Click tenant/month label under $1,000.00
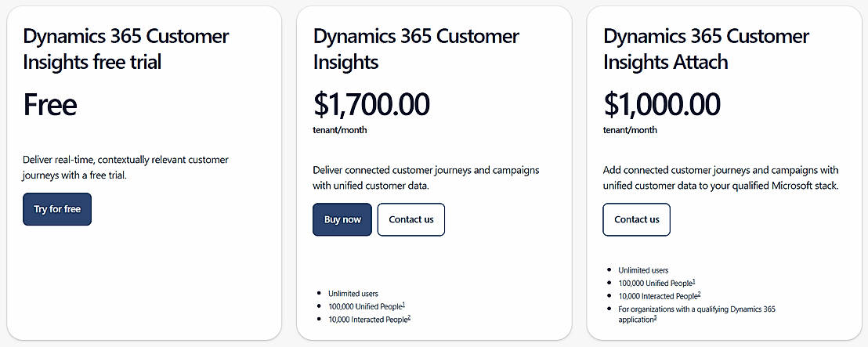This screenshot has width=868, height=347. (629, 130)
